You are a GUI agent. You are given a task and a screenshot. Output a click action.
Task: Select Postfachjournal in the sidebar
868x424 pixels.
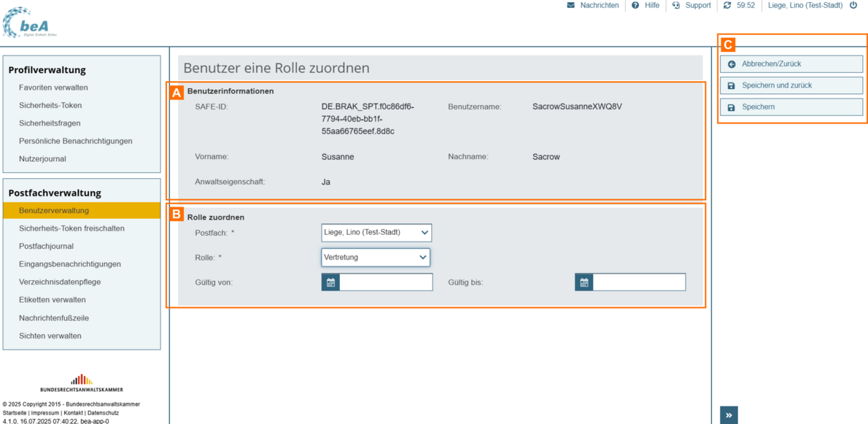tap(46, 247)
